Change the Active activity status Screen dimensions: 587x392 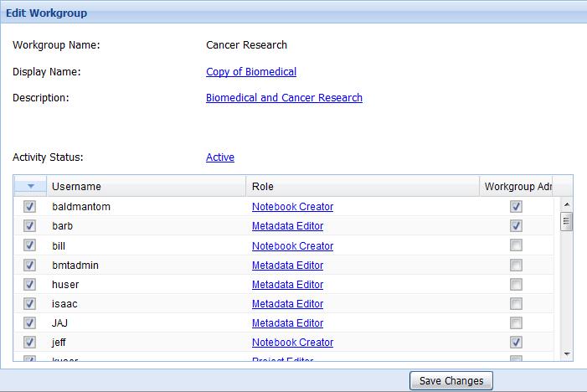click(x=220, y=157)
